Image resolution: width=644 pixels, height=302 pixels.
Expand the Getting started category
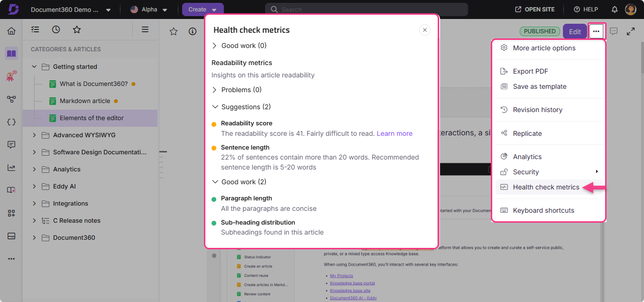[34, 66]
